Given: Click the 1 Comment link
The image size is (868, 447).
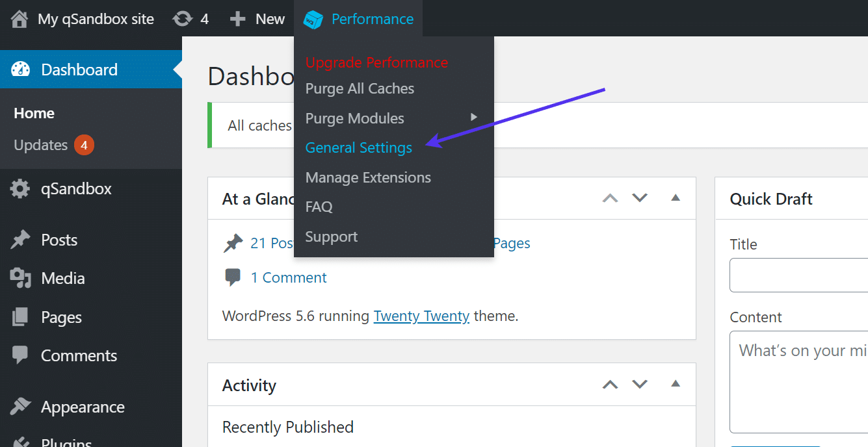Looking at the screenshot, I should click(289, 277).
